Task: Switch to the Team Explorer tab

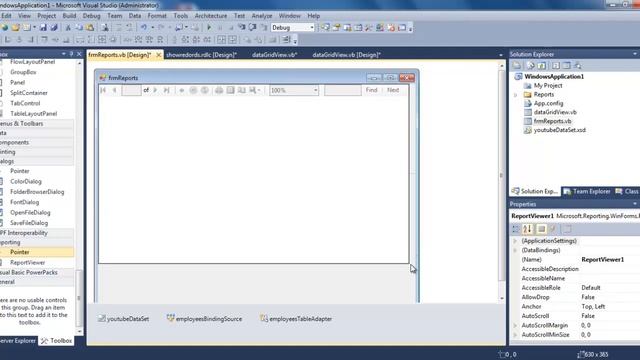Action: tap(587, 191)
